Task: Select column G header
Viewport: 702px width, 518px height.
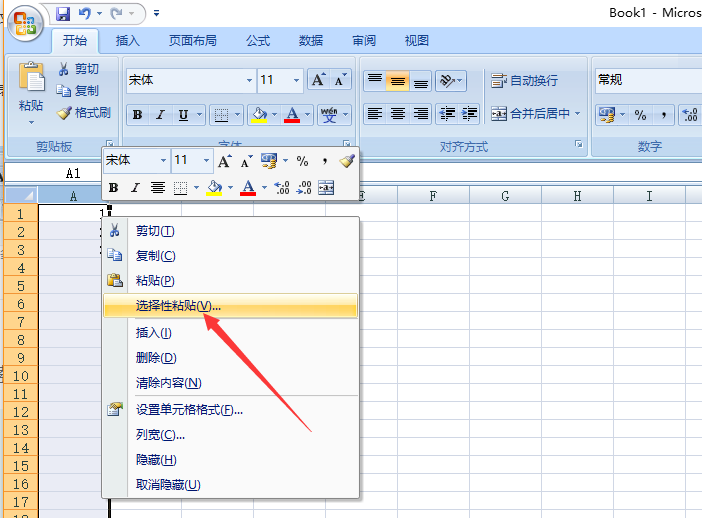Action: tap(505, 196)
